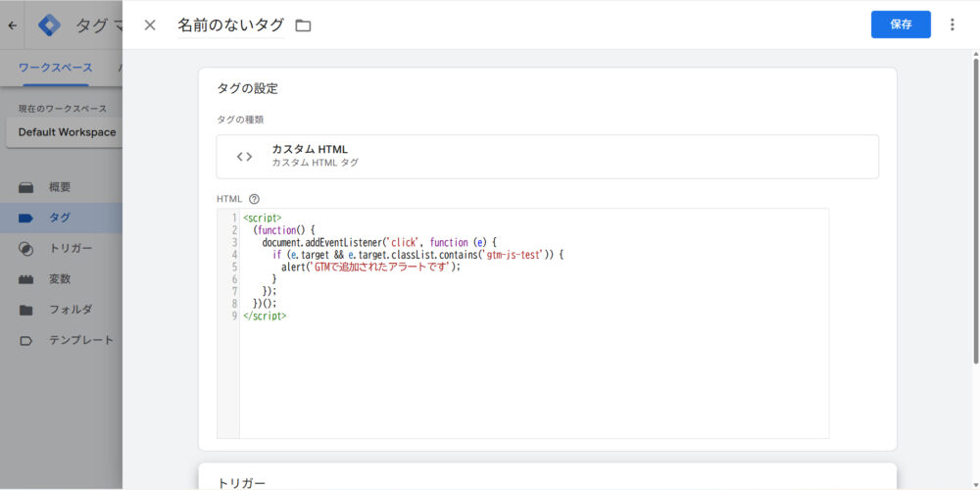Click the 保存 save button
This screenshot has width=980, height=490.
900,24
